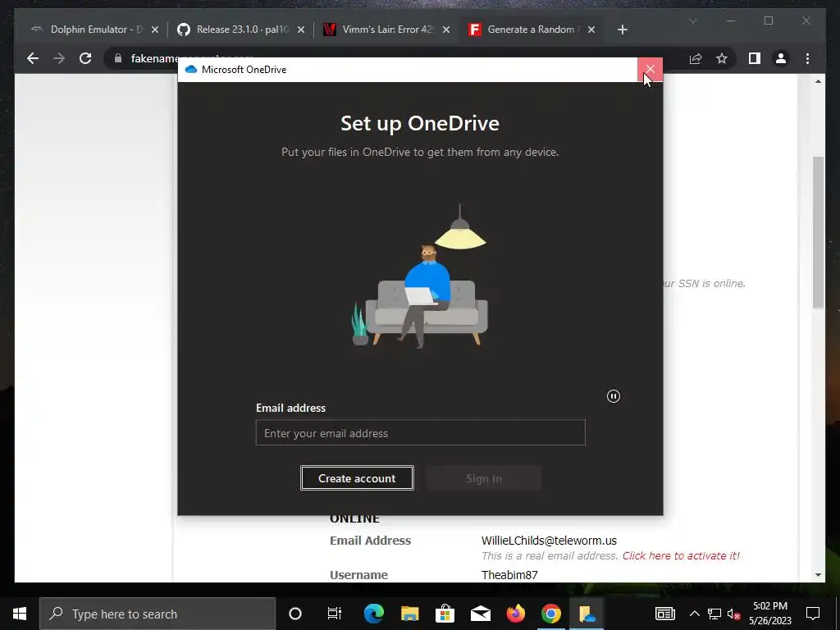Close the Vimm's Lair tab

[x=445, y=30]
